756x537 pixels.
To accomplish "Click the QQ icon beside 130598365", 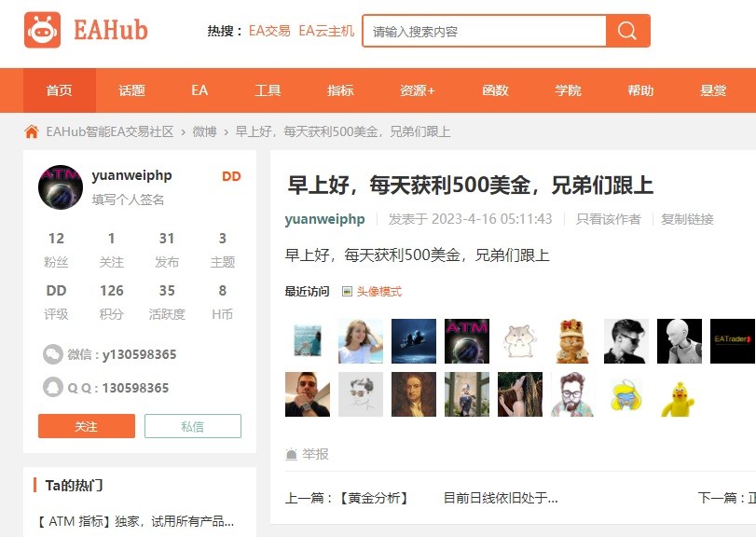I will 50,384.
